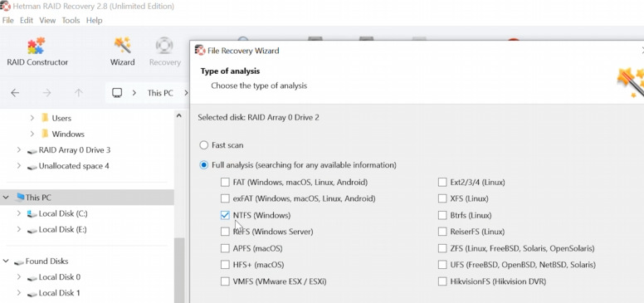The width and height of the screenshot is (644, 303).
Task: Select the Windows folder icon
Action: [x=45, y=134]
